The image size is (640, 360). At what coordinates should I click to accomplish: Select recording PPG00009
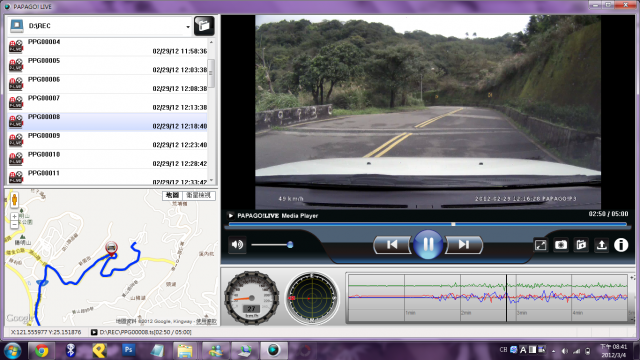[107, 140]
